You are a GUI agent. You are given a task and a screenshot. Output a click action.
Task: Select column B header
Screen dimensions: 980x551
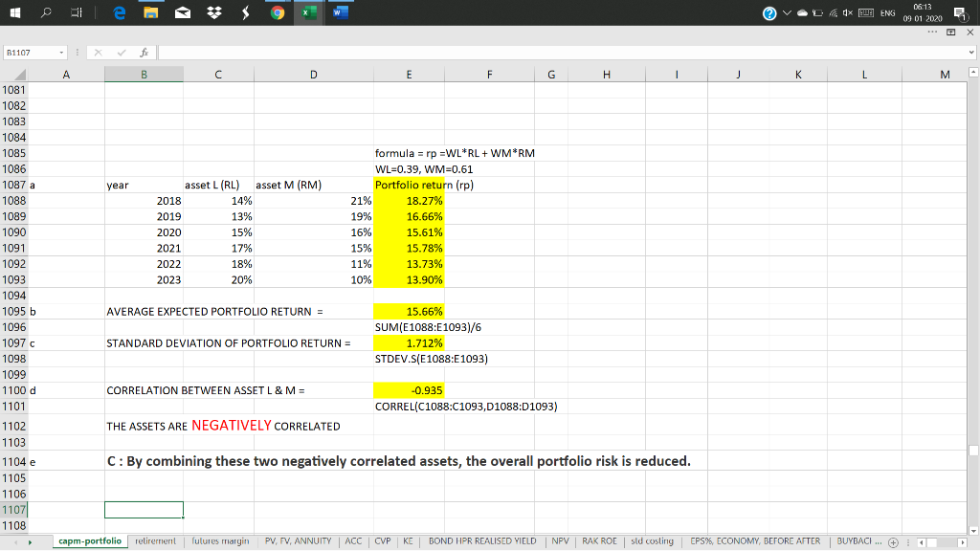(x=144, y=75)
